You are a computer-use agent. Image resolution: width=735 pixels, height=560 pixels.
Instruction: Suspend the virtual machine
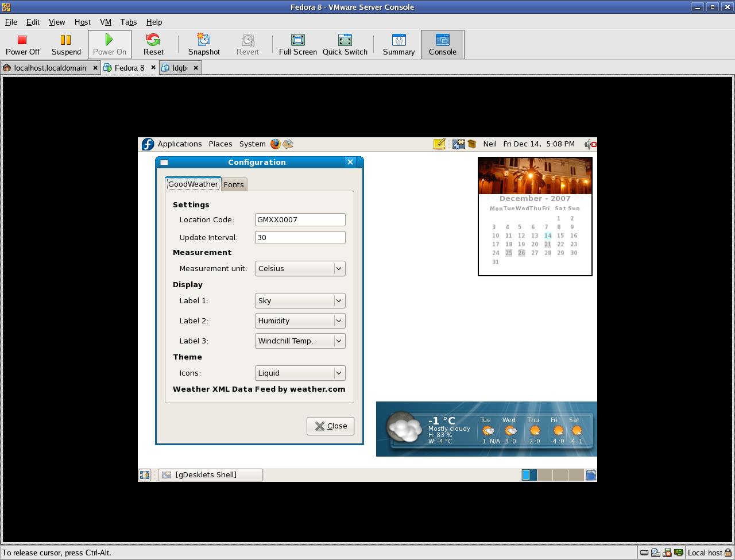pyautogui.click(x=66, y=45)
